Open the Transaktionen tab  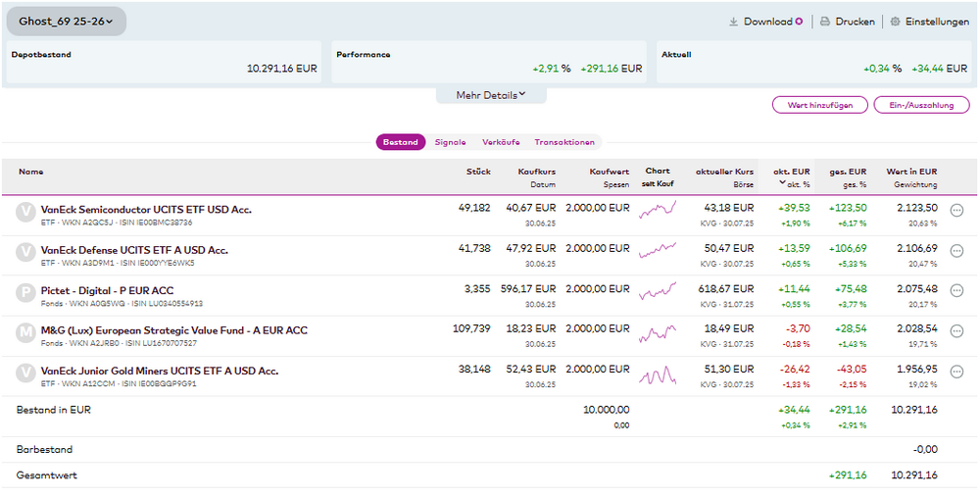coord(564,142)
